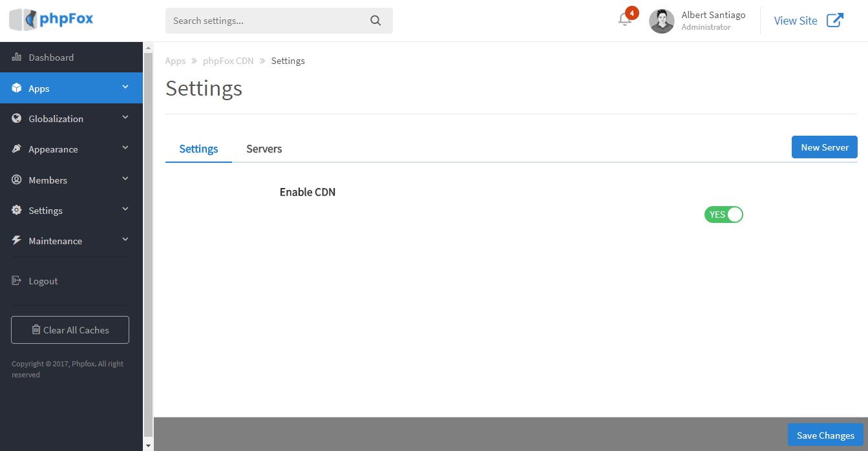
Task: Click the View Site external link icon
Action: [835, 20]
